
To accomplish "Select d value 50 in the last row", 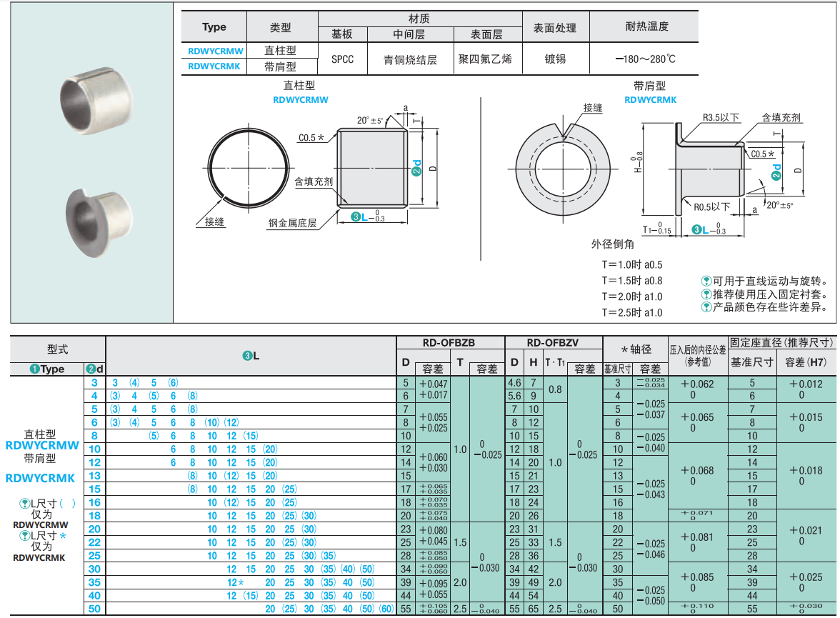I will tap(94, 609).
